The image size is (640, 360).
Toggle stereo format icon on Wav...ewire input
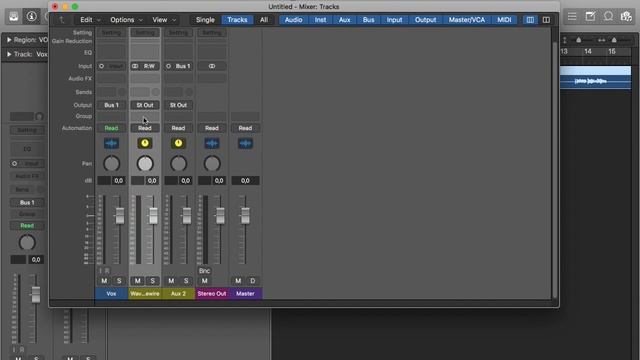pyautogui.click(x=135, y=66)
